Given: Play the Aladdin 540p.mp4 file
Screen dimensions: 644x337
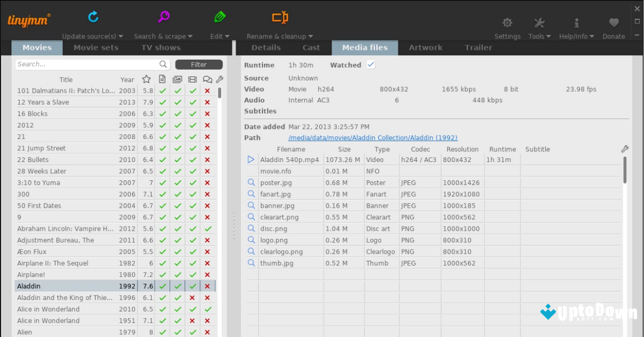Looking at the screenshot, I should click(250, 159).
